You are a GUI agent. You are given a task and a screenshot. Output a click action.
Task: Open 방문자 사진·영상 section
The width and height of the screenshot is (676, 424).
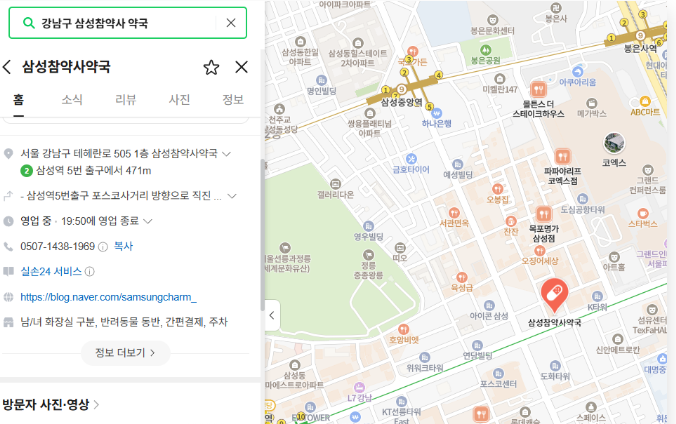pyautogui.click(x=50, y=405)
